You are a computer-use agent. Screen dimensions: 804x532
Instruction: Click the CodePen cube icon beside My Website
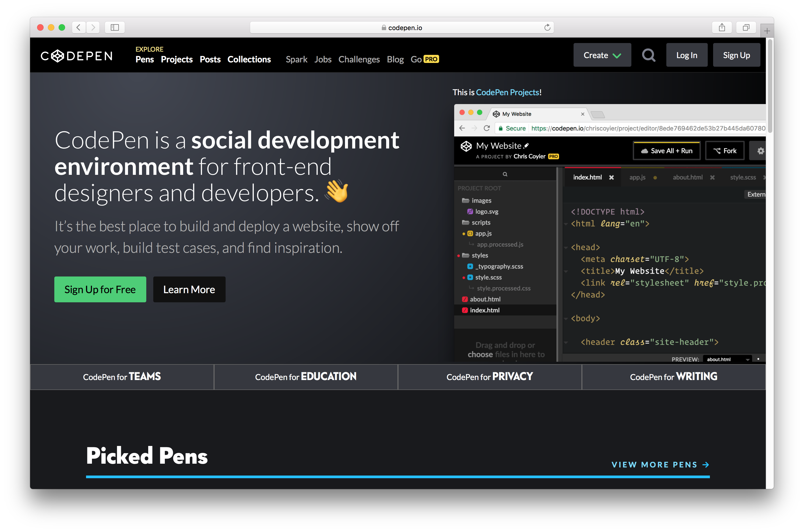466,146
